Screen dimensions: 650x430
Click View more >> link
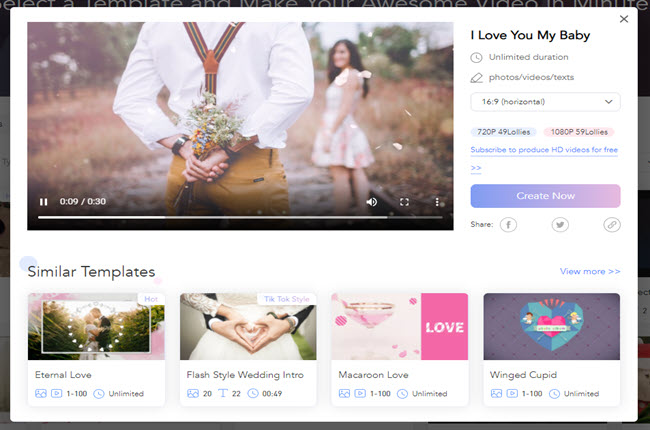click(590, 271)
